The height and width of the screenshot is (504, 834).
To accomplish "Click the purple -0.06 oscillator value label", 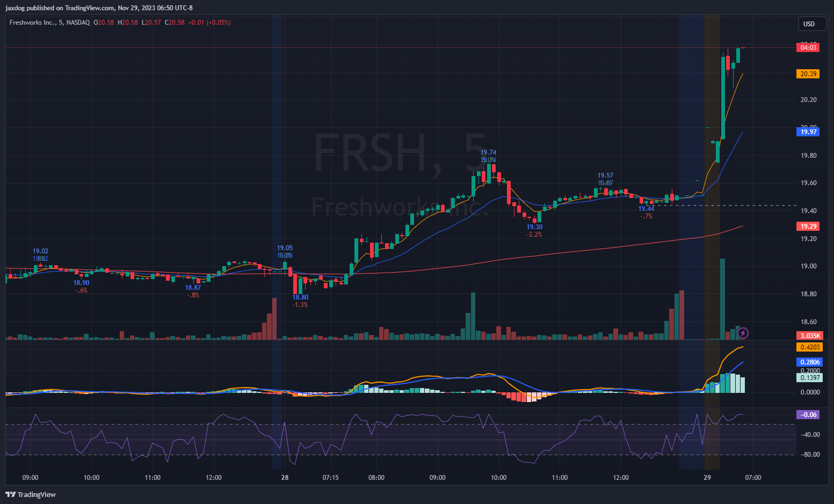I will pos(808,415).
